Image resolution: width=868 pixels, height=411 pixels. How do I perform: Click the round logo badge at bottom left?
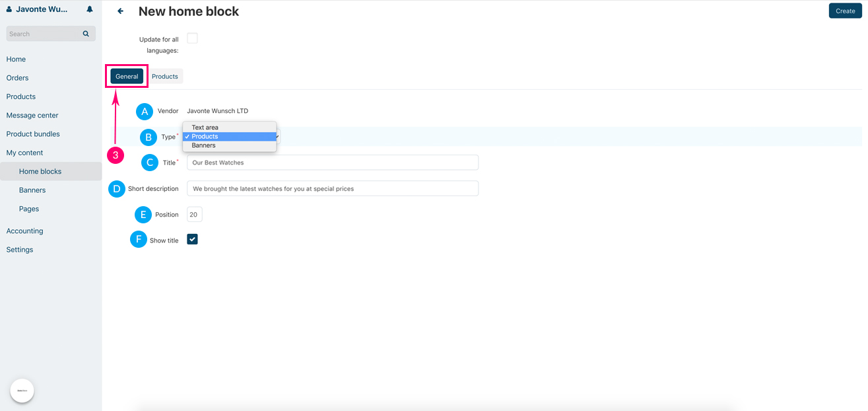pyautogui.click(x=22, y=391)
